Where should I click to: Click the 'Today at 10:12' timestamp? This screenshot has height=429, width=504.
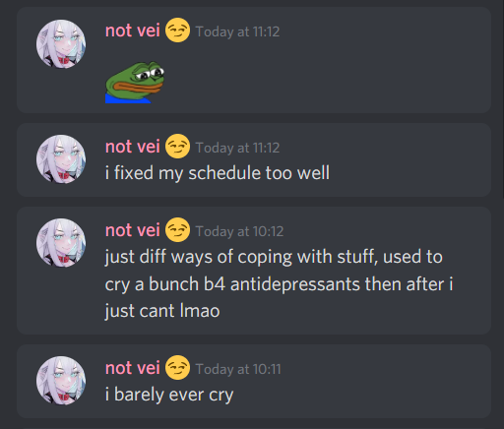point(239,231)
